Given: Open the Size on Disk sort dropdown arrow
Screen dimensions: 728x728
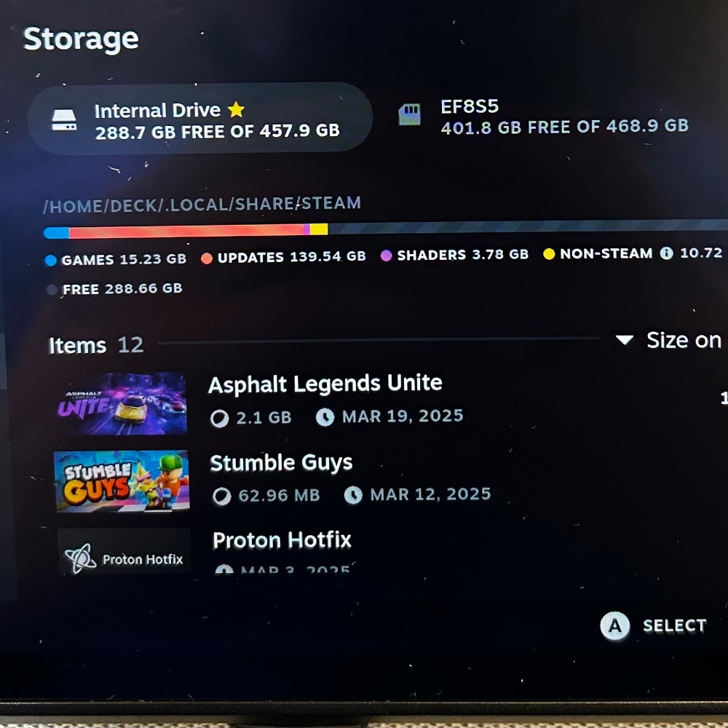Looking at the screenshot, I should tap(625, 340).
